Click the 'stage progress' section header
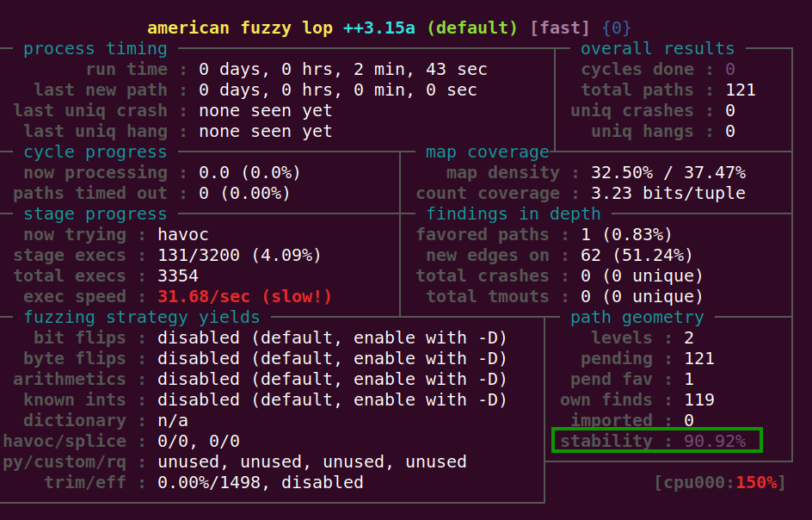Image resolution: width=812 pixels, height=520 pixels. (x=95, y=214)
